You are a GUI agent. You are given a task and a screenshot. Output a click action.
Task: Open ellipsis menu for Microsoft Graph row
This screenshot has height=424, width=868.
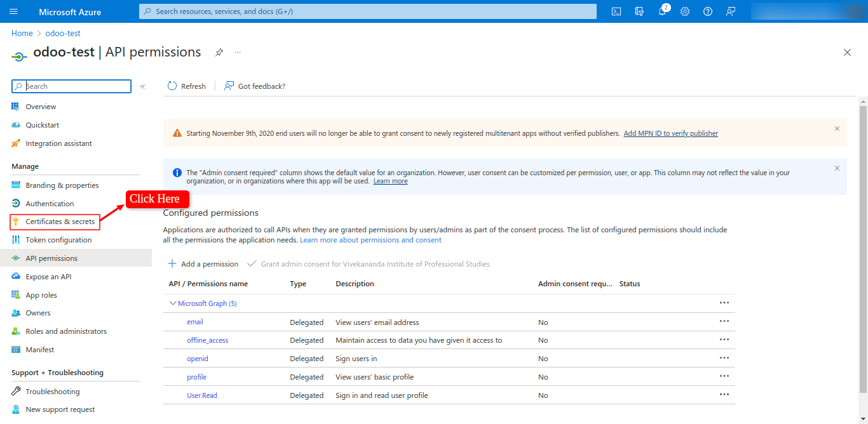(x=724, y=303)
